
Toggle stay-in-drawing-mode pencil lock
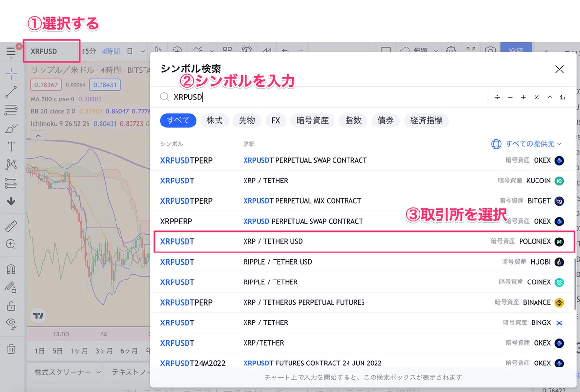11,288
